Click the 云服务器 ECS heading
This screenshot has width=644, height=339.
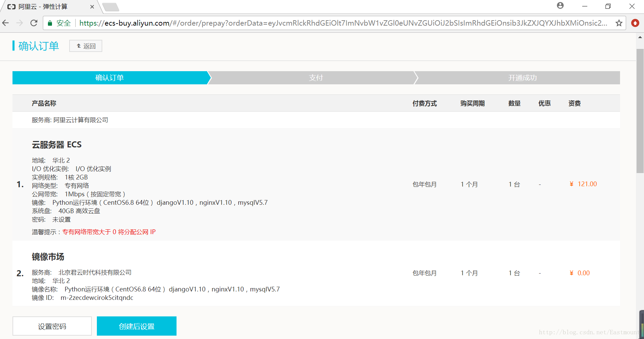coord(57,145)
